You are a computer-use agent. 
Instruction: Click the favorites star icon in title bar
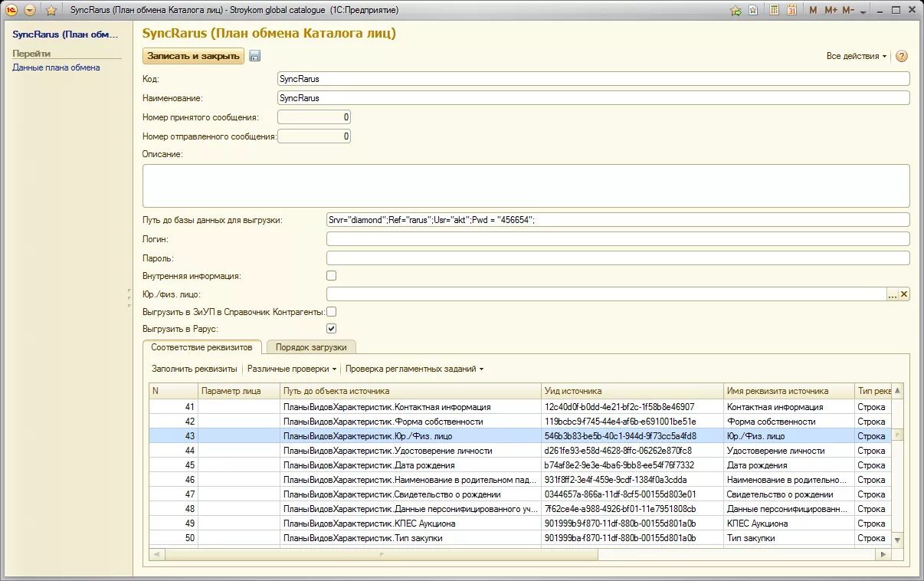click(51, 10)
